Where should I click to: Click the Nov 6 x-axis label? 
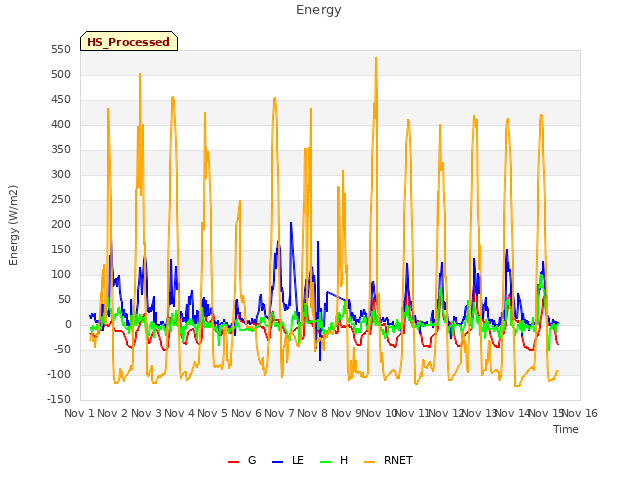coord(246,413)
